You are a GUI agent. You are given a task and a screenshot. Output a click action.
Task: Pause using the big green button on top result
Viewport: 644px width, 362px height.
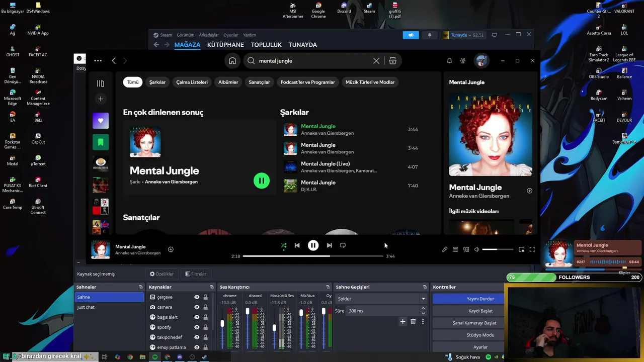[262, 180]
